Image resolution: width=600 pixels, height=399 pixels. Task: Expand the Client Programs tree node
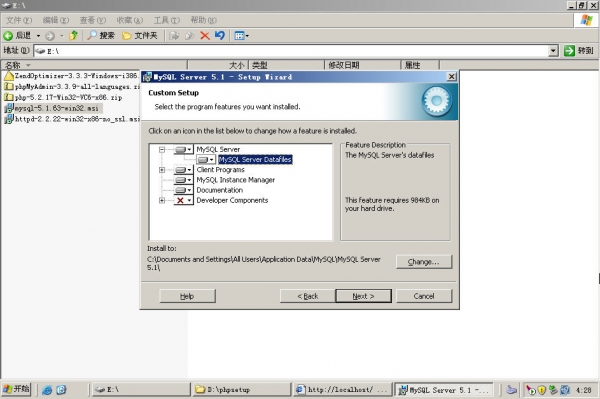coord(162,170)
